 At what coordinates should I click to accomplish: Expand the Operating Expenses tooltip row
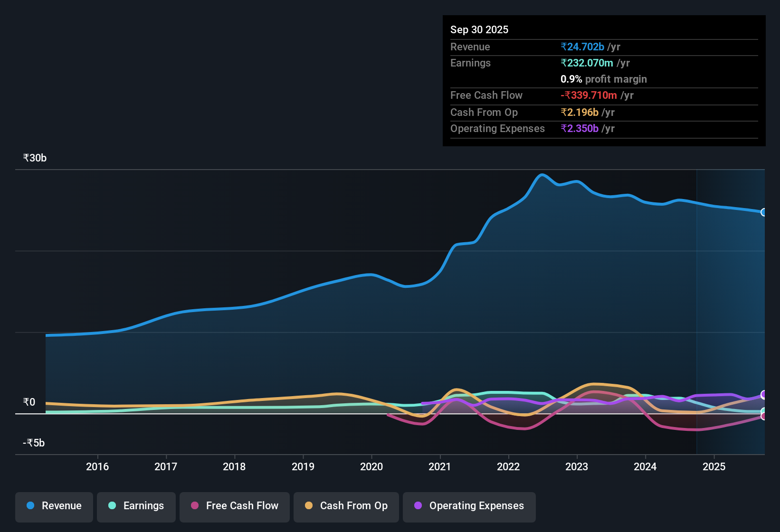pos(497,128)
